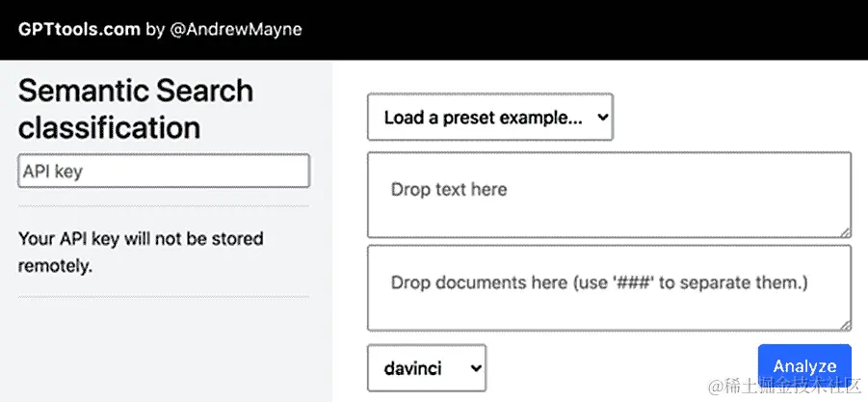Click the '###' separator hint in documents box

(x=625, y=283)
